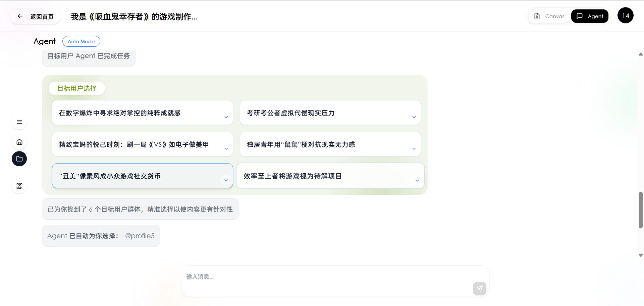
Task: Click the scroll down arrow of chat
Action: (641, 255)
